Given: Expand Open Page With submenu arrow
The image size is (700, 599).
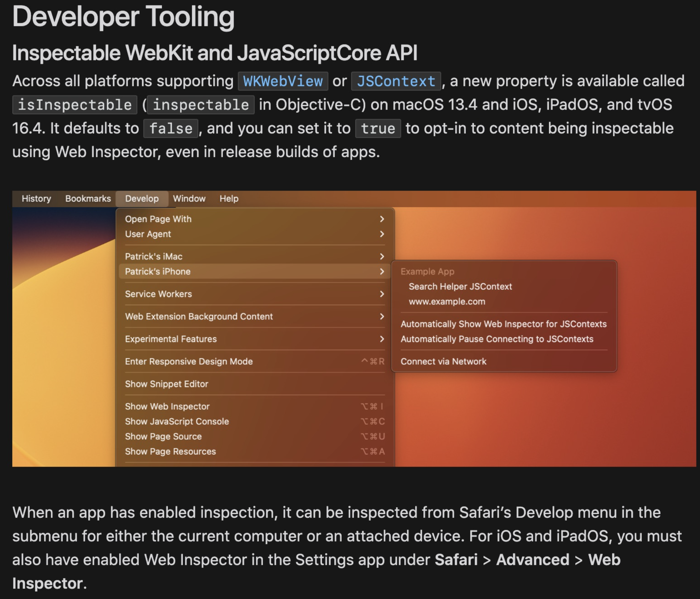Looking at the screenshot, I should [382, 219].
